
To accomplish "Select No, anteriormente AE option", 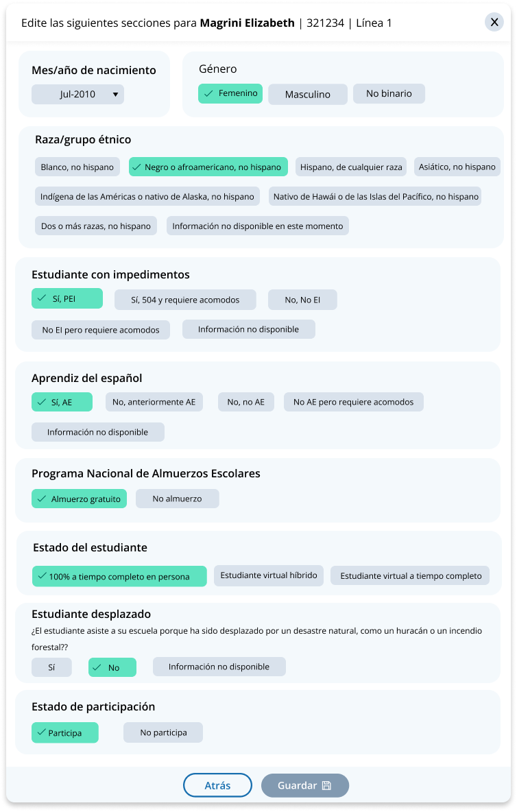I will click(154, 402).
